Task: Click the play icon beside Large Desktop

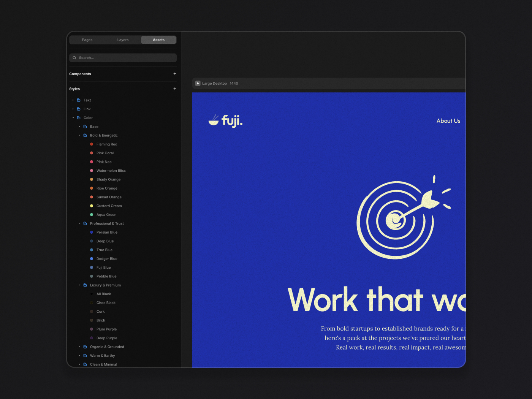Action: [x=198, y=83]
